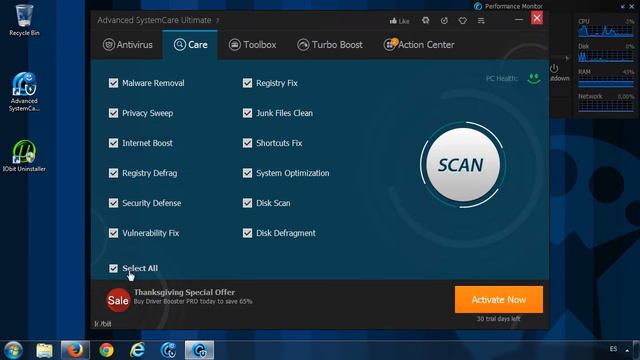Toggle the Privacy Sweep checkbox
640x360 pixels.
tap(113, 113)
